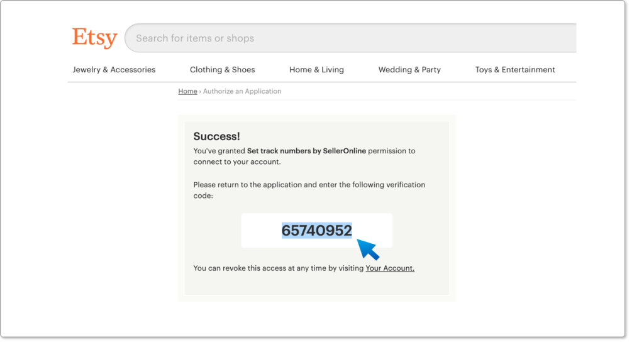Click 'Authorize an Application' breadcrumb text
Screen dimensions: 644x357
click(x=242, y=91)
